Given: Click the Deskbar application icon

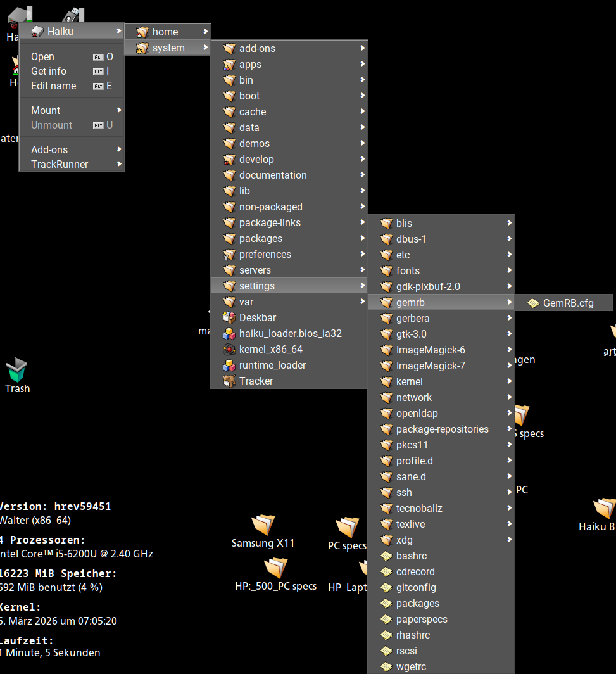Looking at the screenshot, I should pos(229,318).
